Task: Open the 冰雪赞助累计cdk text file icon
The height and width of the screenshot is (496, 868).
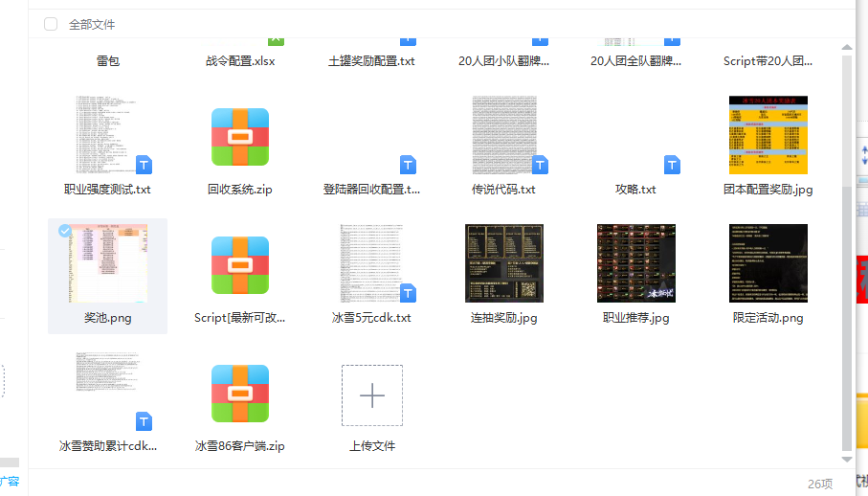Action: (x=107, y=394)
